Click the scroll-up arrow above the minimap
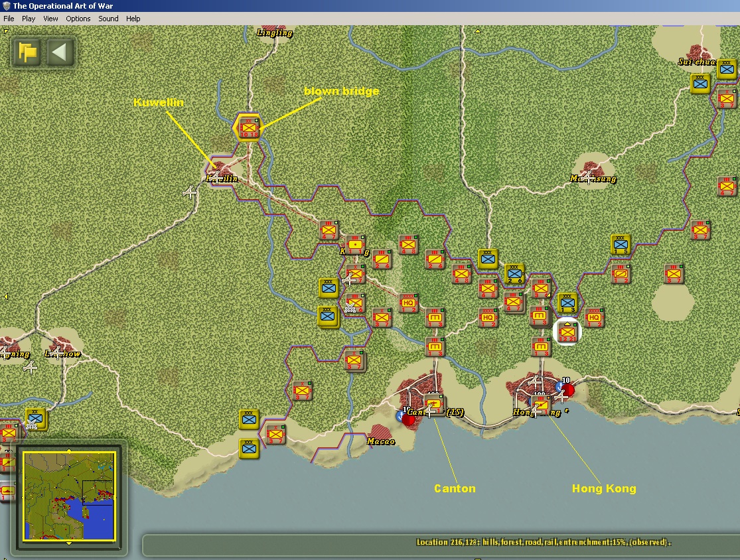 70,451
